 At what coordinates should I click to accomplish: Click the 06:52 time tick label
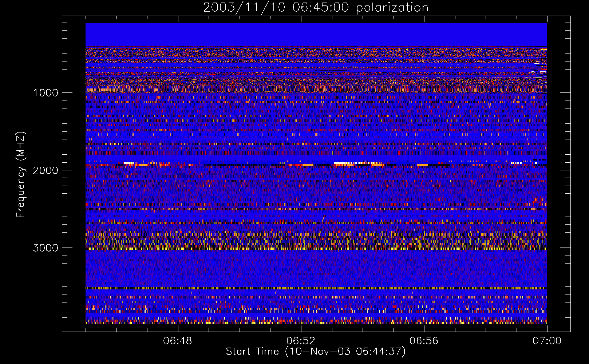301,341
